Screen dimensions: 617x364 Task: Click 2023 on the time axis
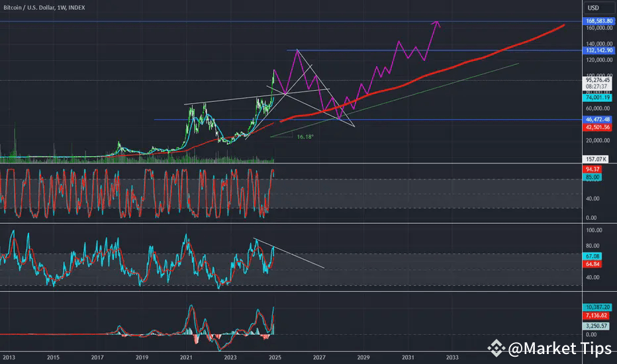230,357
